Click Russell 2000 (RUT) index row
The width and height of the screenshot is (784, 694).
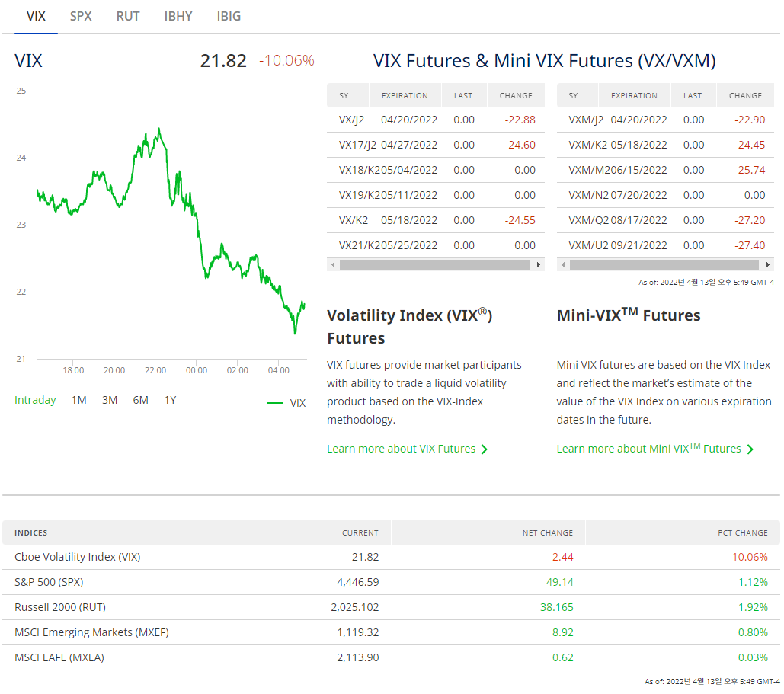(x=391, y=607)
